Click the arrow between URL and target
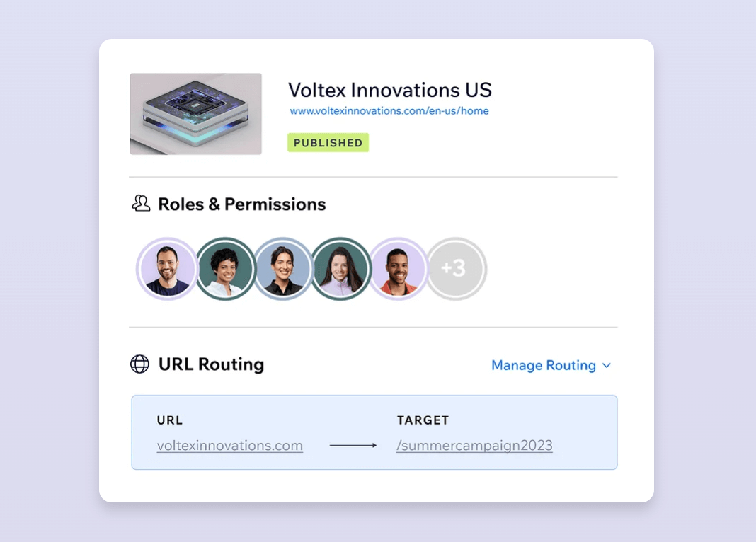 (353, 446)
